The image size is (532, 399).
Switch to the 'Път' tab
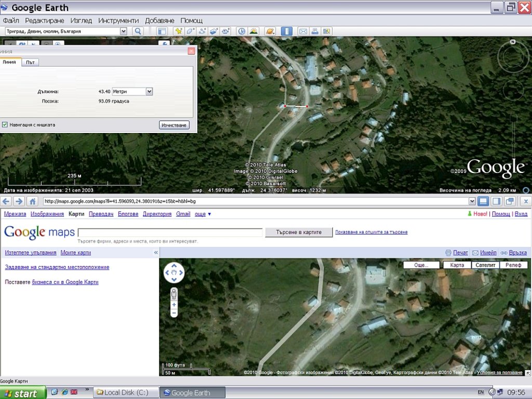31,62
